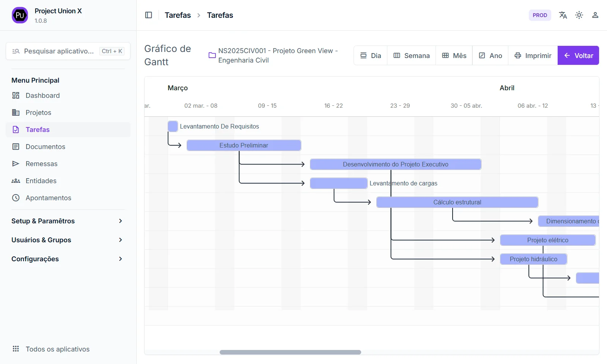Click the Project Union X logo
The image size is (607, 364).
(20, 15)
